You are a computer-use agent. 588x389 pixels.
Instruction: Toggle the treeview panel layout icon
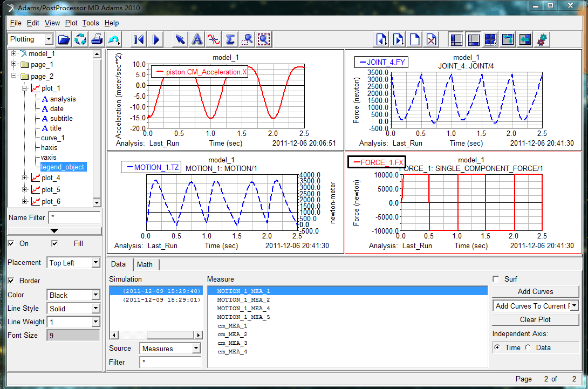click(456, 39)
